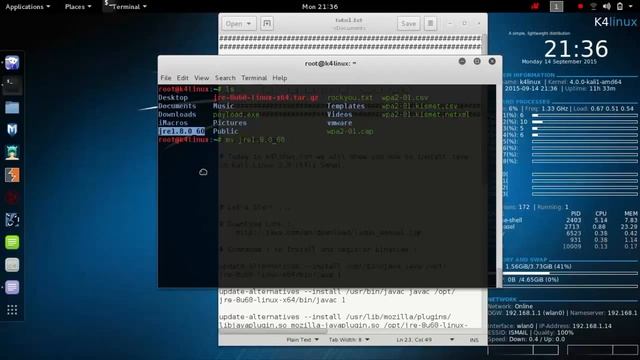Click vmware in terminal listing
The height and width of the screenshot is (360, 640).
point(339,122)
